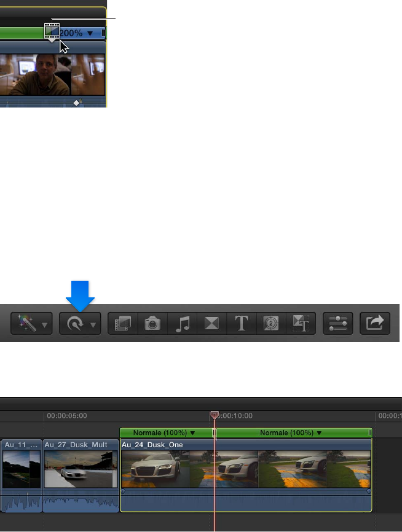This screenshot has width=402, height=532.
Task: Open the Titles browser T icon
Action: click(242, 323)
